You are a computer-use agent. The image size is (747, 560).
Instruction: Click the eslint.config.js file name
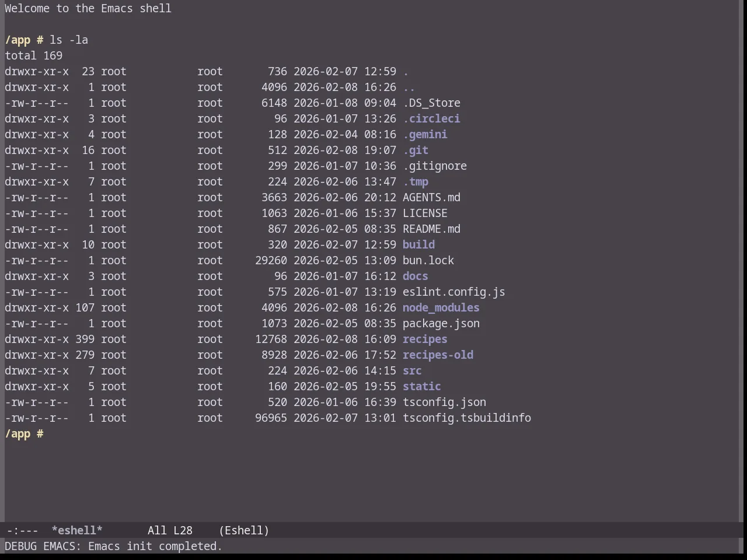point(454,292)
